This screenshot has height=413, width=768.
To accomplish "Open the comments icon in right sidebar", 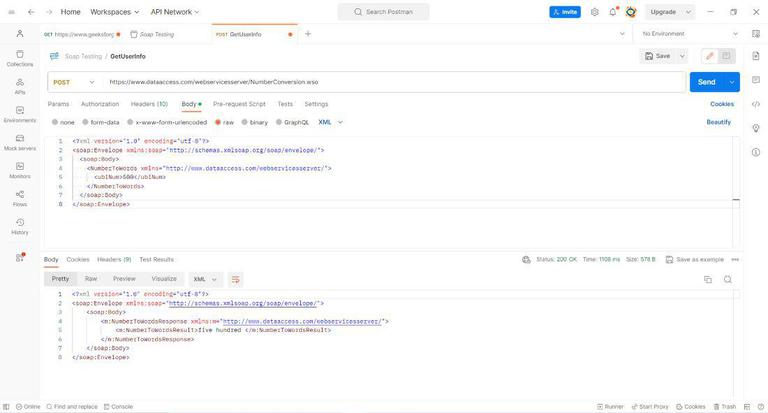I will click(756, 80).
